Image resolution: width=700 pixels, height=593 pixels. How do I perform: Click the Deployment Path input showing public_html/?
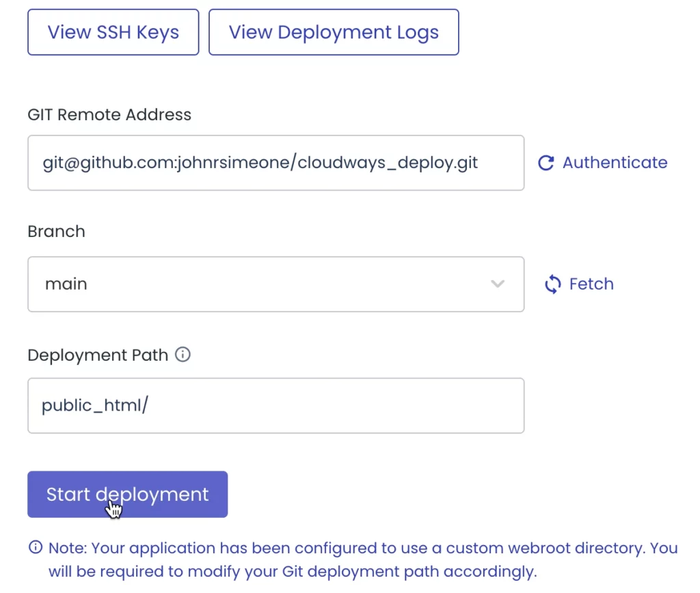[x=275, y=405]
